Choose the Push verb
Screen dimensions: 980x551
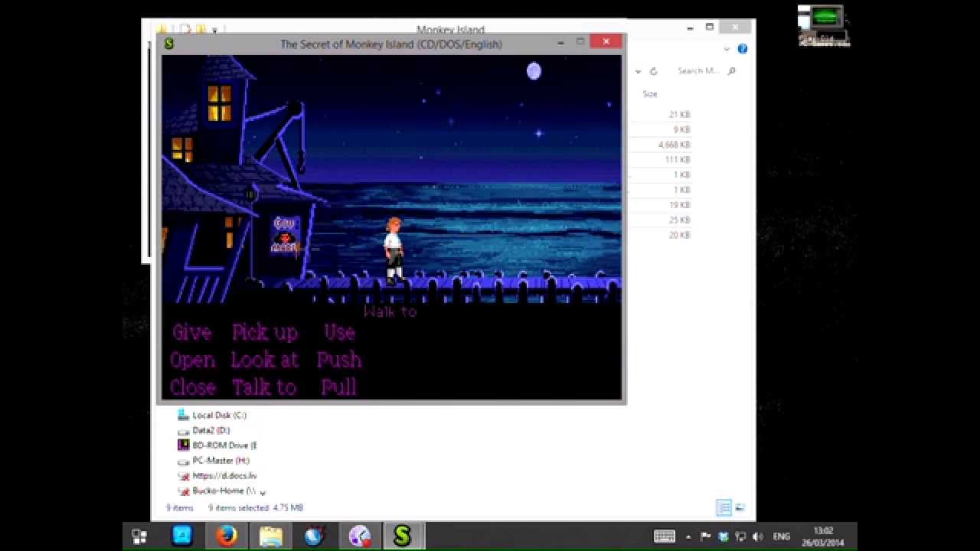coord(339,360)
